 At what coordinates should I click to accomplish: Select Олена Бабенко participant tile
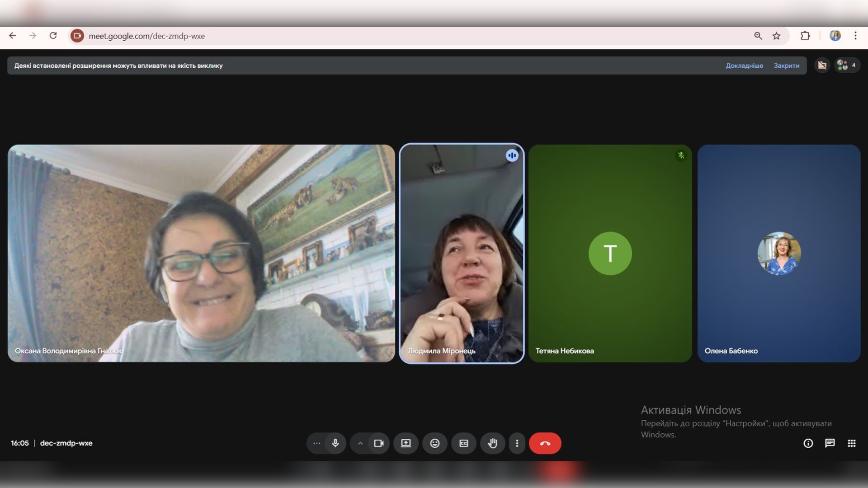coord(778,253)
